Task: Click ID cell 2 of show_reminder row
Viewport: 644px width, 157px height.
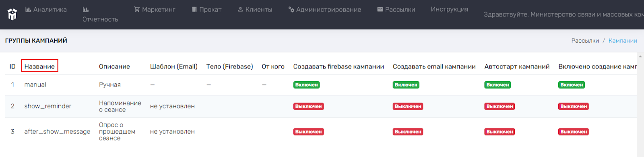Action: tap(12, 106)
